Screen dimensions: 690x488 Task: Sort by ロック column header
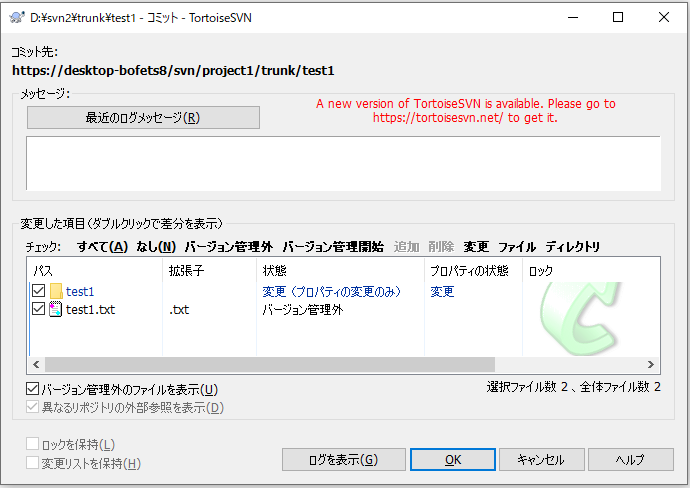click(591, 271)
